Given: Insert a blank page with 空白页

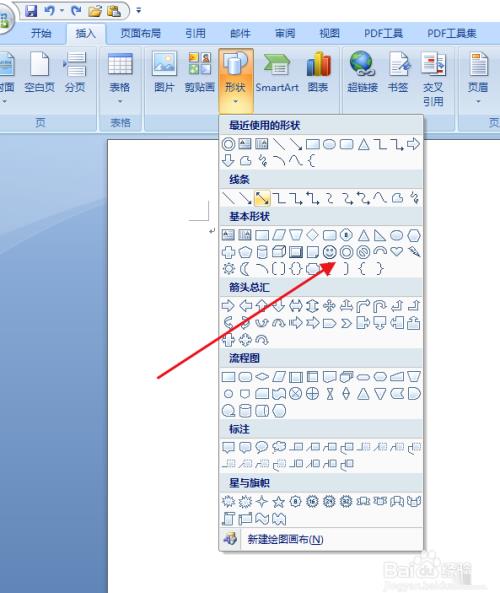Looking at the screenshot, I should [x=39, y=73].
